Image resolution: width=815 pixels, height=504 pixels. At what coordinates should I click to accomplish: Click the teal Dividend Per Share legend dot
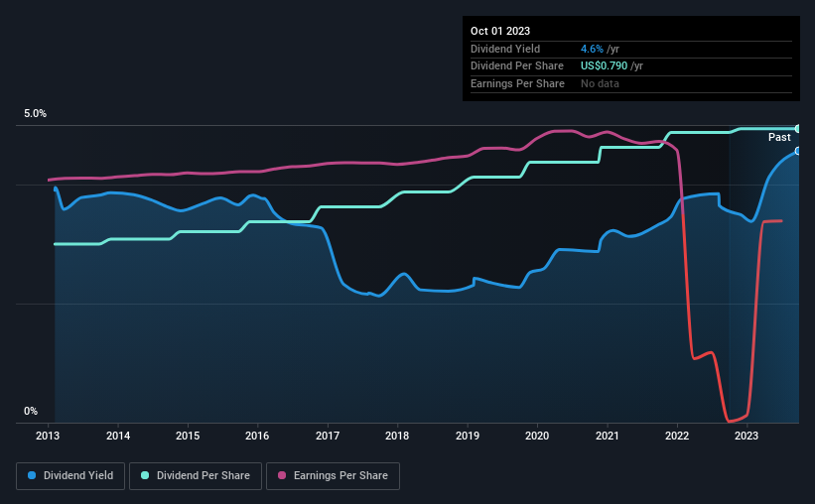(x=145, y=475)
